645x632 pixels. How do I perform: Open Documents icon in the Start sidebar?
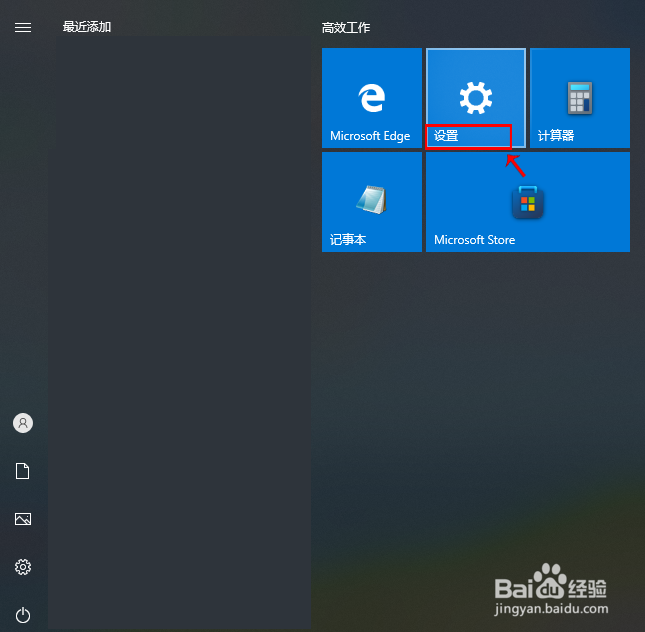(23, 471)
